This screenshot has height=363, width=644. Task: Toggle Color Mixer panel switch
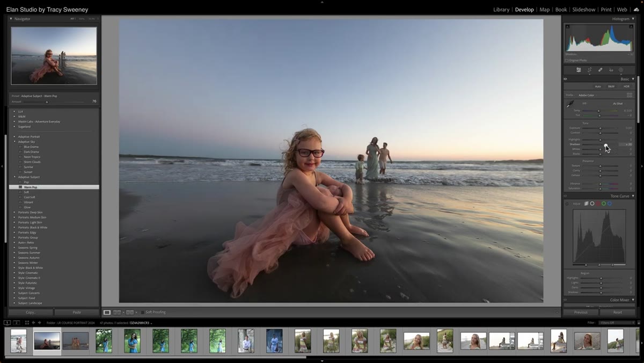tap(565, 300)
